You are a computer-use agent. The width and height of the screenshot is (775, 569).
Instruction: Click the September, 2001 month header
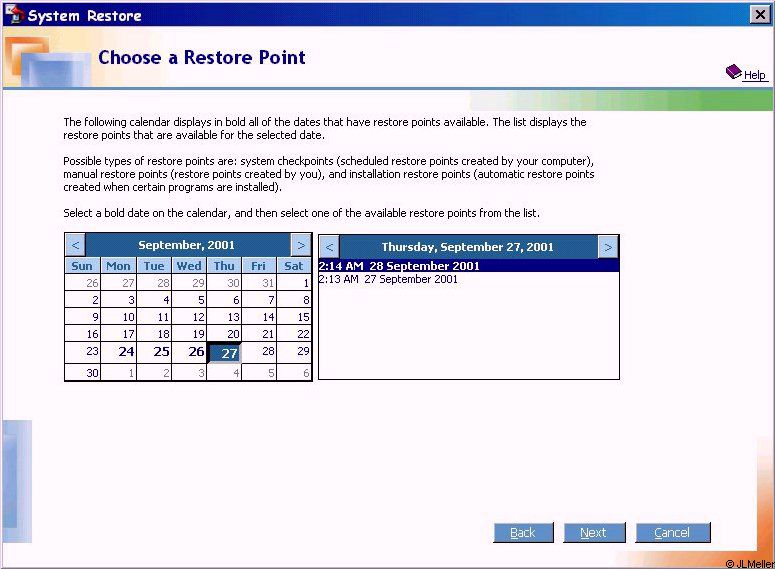click(187, 245)
